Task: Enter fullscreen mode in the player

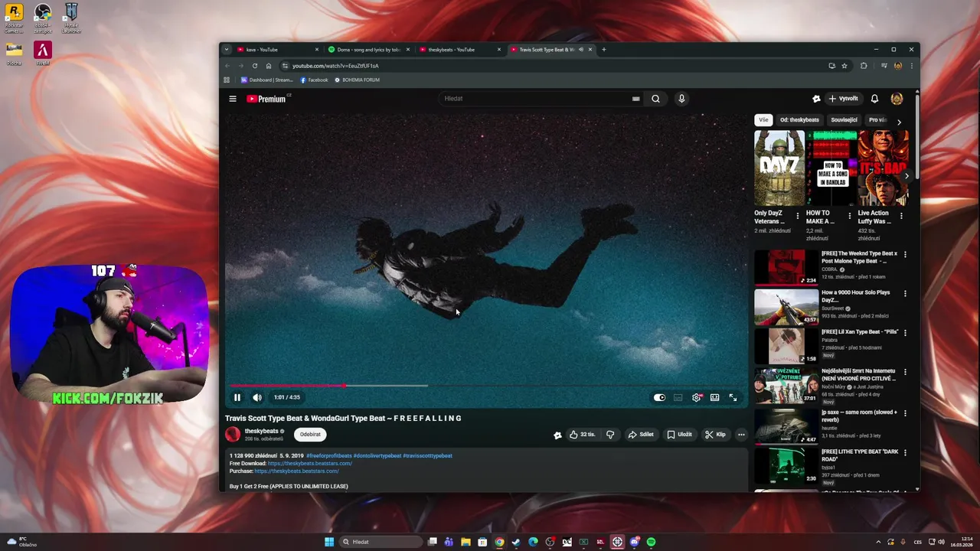Action: pos(733,397)
